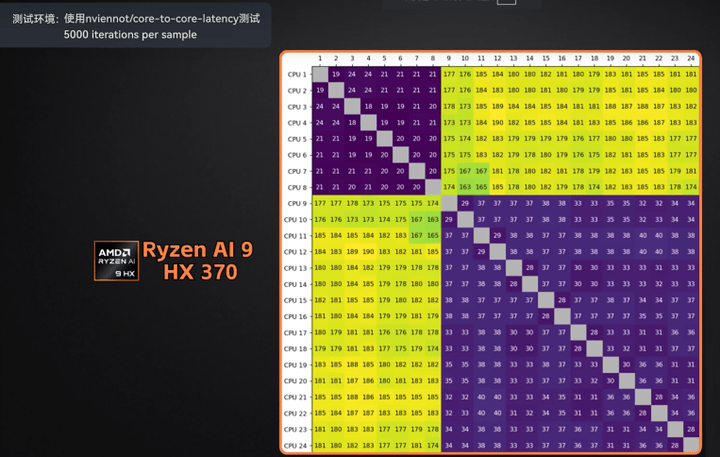Image resolution: width=720 pixels, height=457 pixels.
Task: Click column header '1' above the heatmap
Action: [320, 58]
